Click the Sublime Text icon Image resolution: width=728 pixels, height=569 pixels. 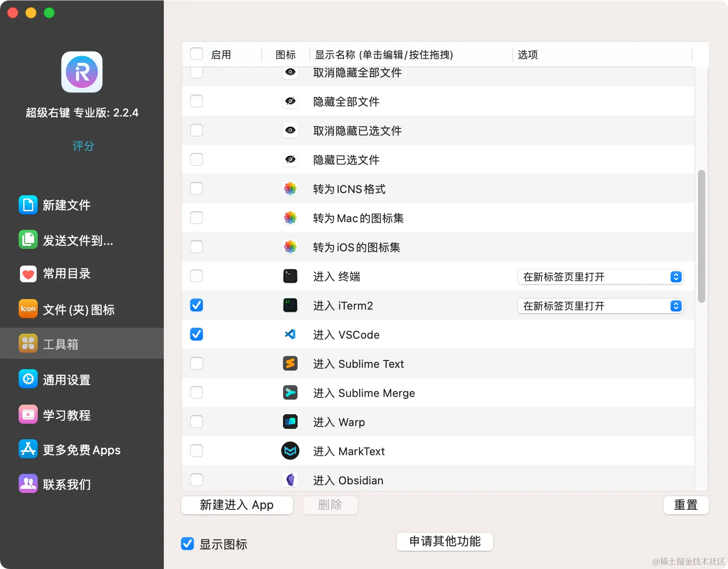pyautogui.click(x=290, y=363)
